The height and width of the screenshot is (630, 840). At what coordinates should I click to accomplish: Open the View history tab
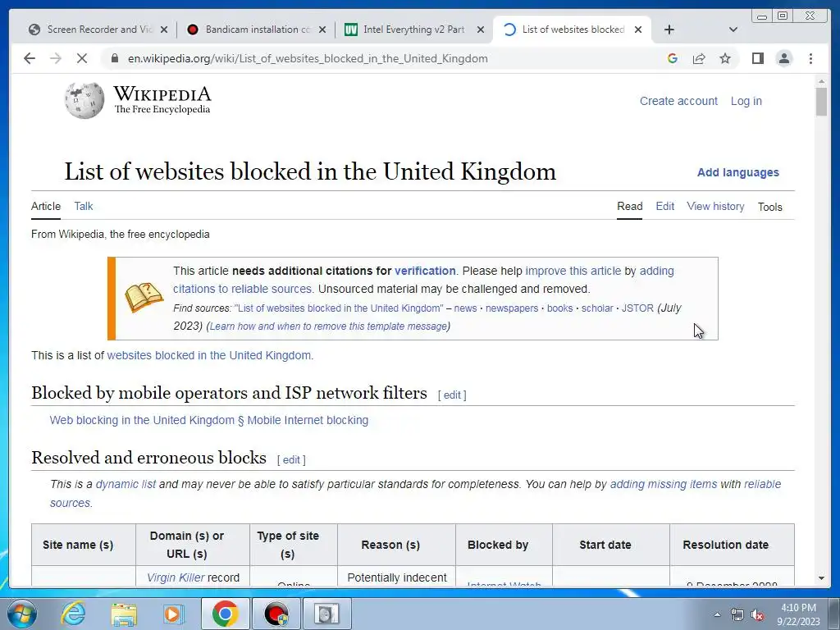(x=715, y=206)
